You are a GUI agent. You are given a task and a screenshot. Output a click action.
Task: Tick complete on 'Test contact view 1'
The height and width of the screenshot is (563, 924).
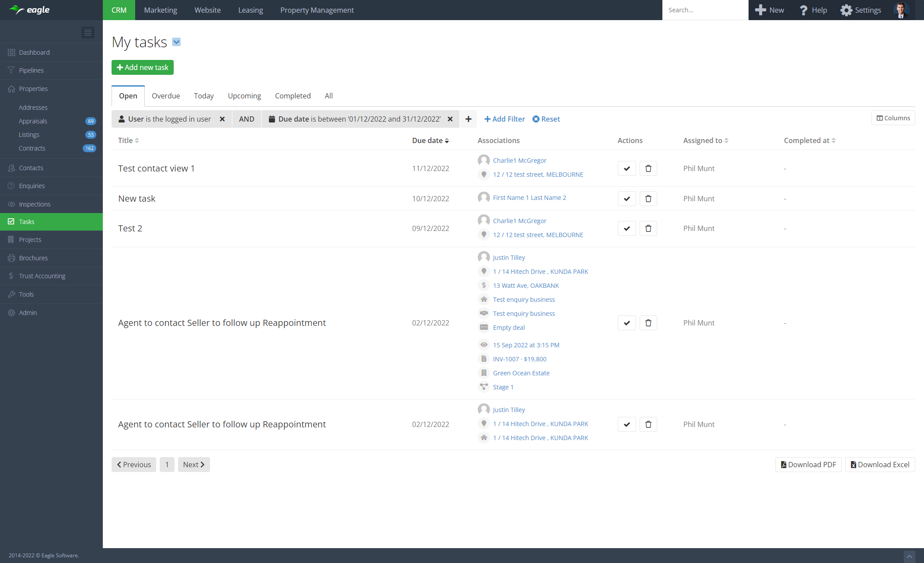tap(626, 168)
